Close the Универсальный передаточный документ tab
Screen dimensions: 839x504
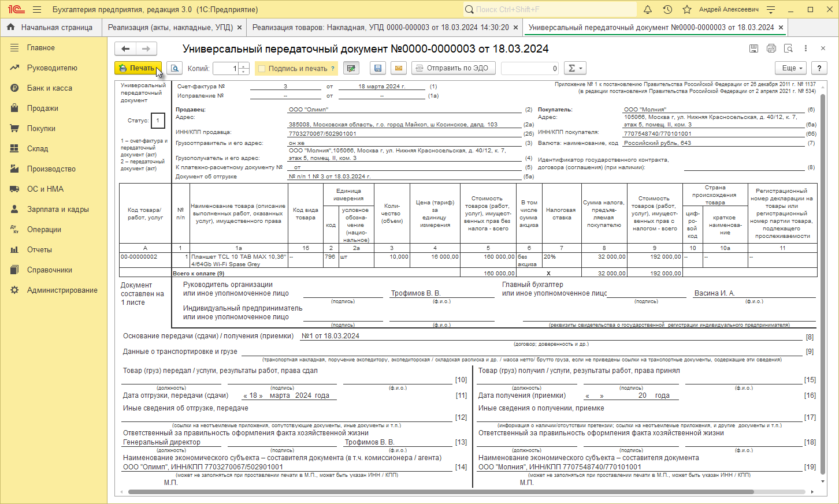click(781, 27)
